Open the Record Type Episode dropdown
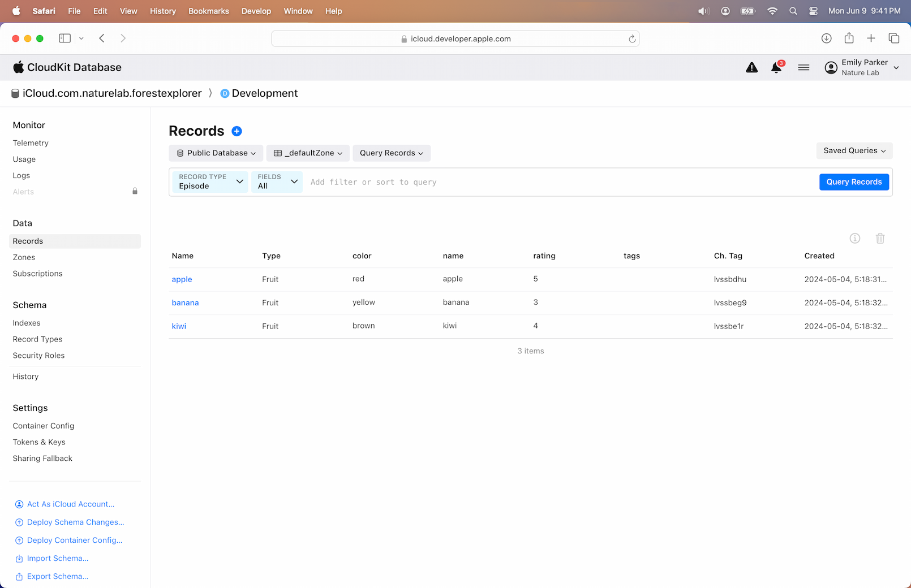 210,182
